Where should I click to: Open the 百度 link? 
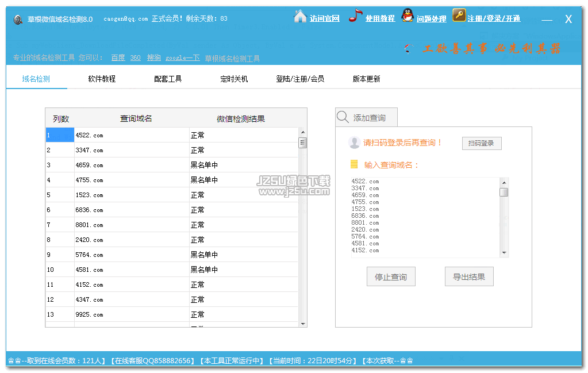118,57
